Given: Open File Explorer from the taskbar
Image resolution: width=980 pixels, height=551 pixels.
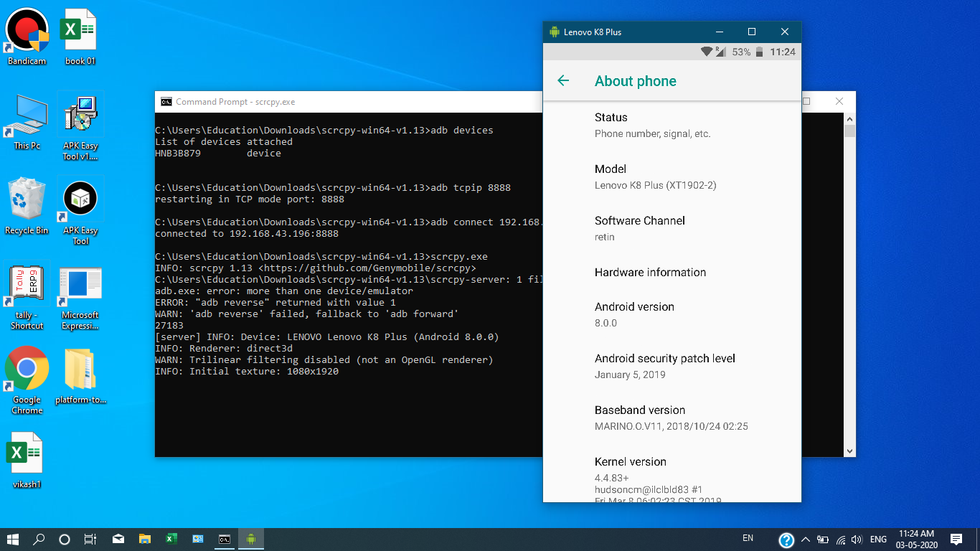Looking at the screenshot, I should point(143,538).
